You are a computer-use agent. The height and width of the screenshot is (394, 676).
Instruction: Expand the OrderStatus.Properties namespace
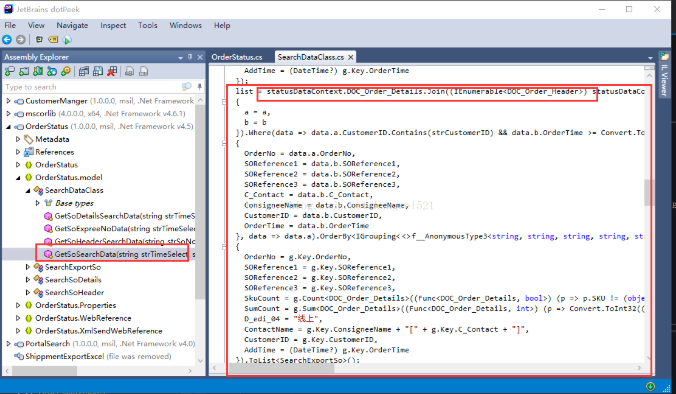click(18, 305)
